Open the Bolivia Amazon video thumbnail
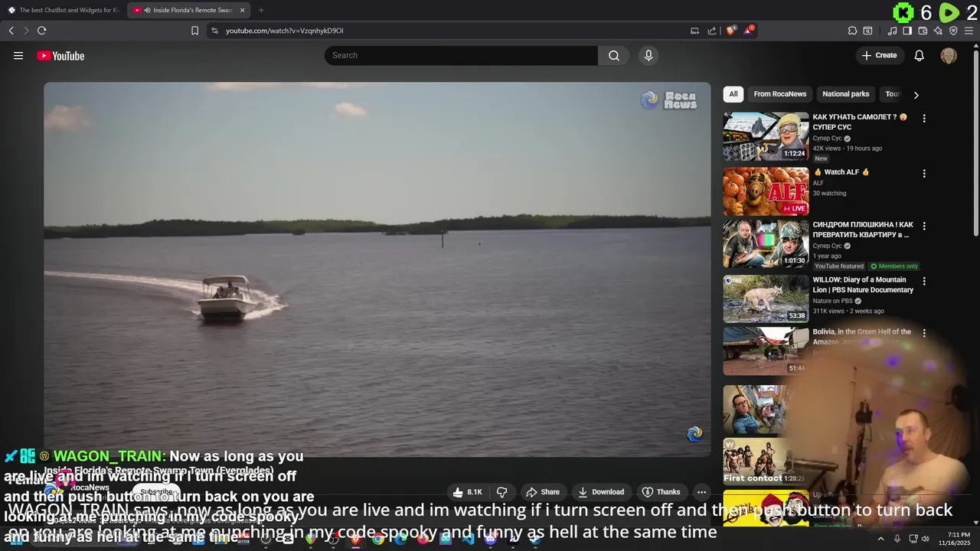 pos(766,350)
